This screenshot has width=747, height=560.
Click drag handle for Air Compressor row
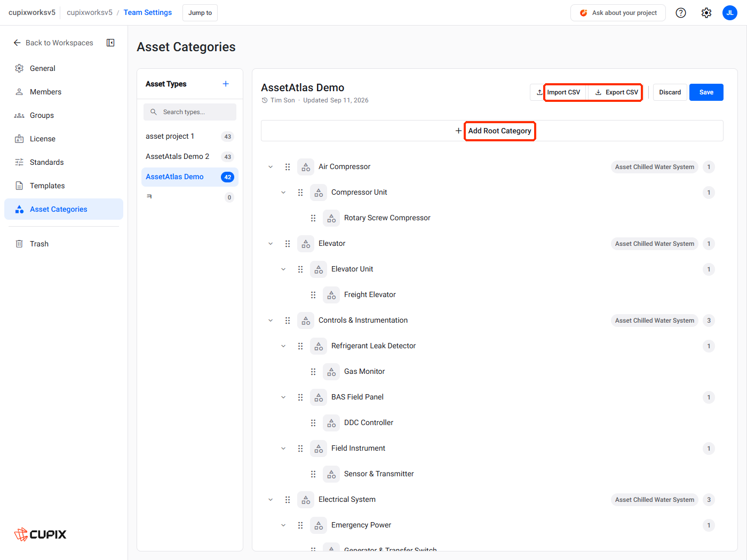pyautogui.click(x=288, y=167)
